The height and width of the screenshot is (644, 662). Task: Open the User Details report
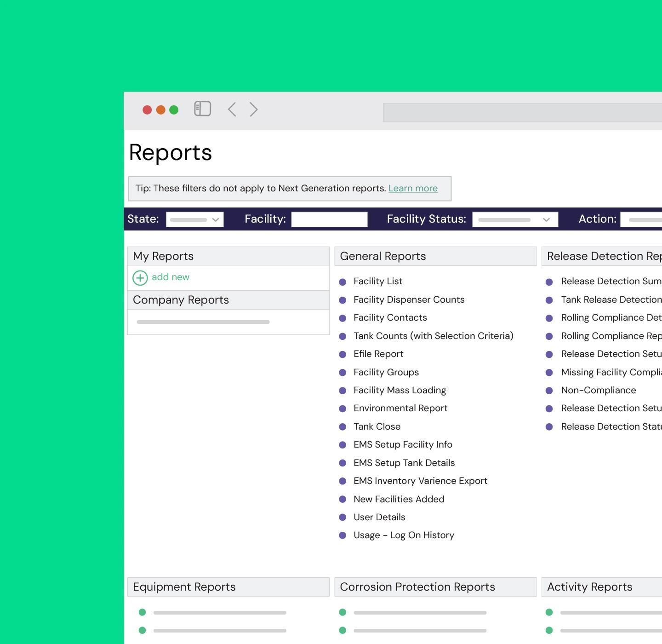(x=379, y=517)
